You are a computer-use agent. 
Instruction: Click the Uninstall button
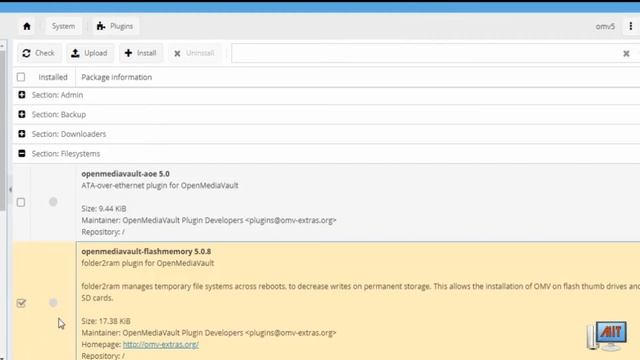click(194, 53)
